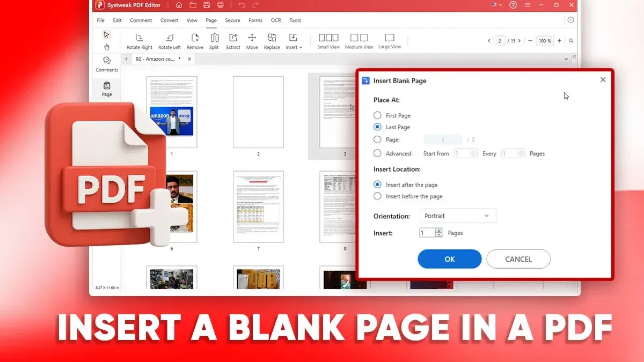The width and height of the screenshot is (644, 362).
Task: Open the Orientation Portrait dropdown
Action: [x=457, y=216]
